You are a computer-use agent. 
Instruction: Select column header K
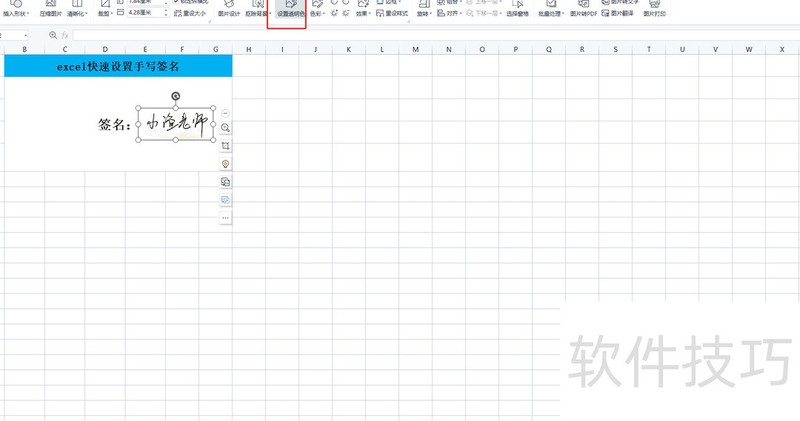[x=348, y=49]
